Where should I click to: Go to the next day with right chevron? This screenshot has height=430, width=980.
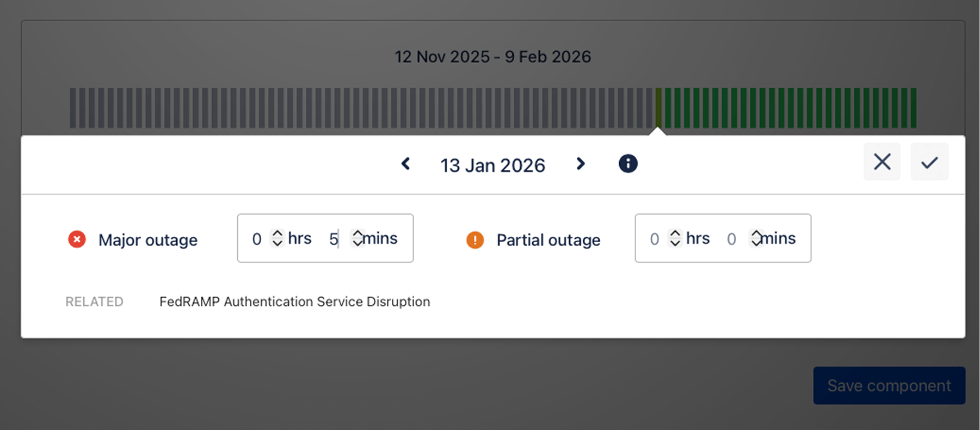[580, 164]
